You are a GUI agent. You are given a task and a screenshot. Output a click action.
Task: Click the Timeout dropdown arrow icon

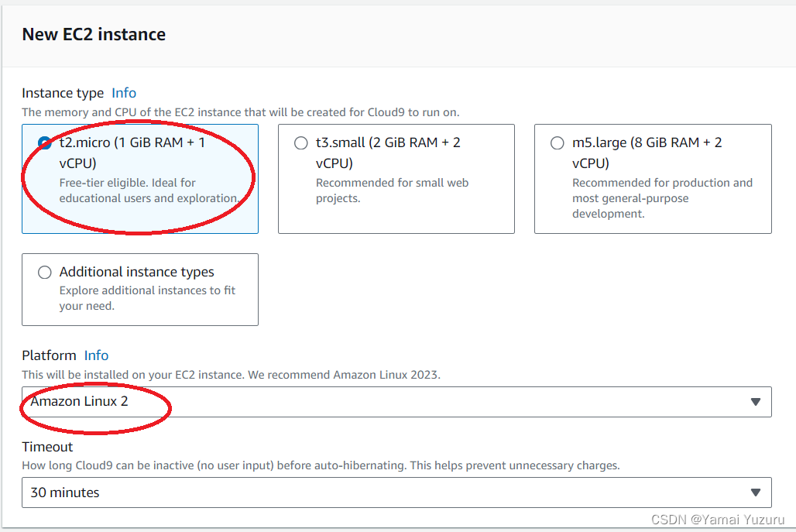[756, 493]
